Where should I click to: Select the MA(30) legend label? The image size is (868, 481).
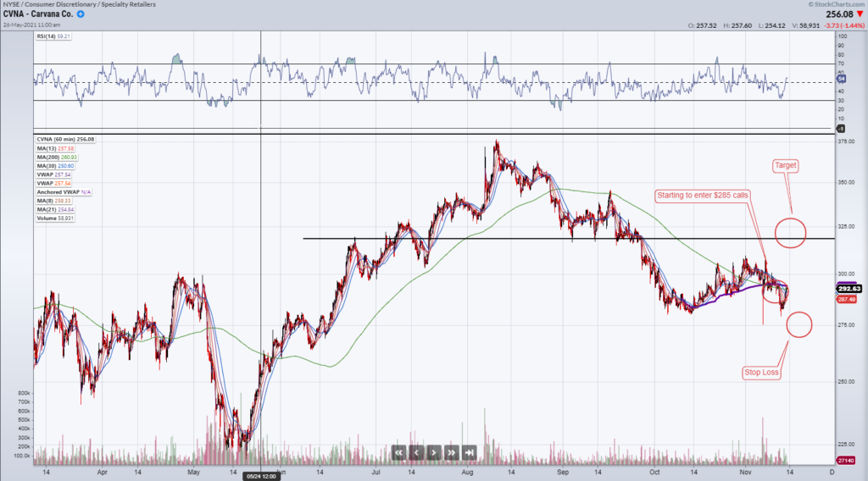click(55, 166)
